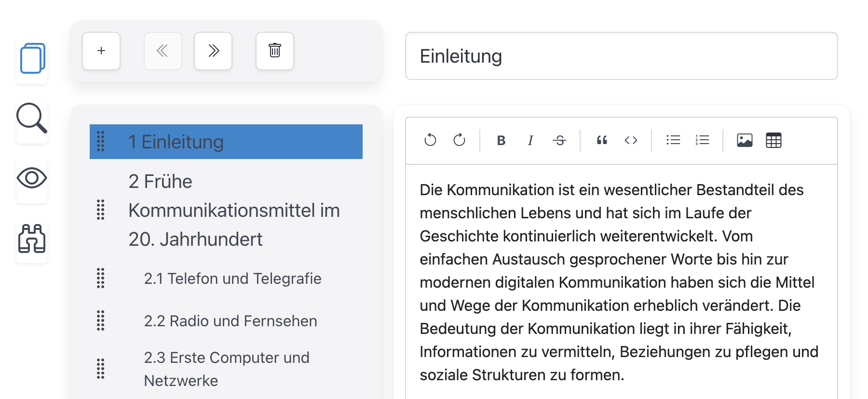This screenshot has height=399, width=868.
Task: Grab drag handle of 1 Einleitung
Action: 101,142
